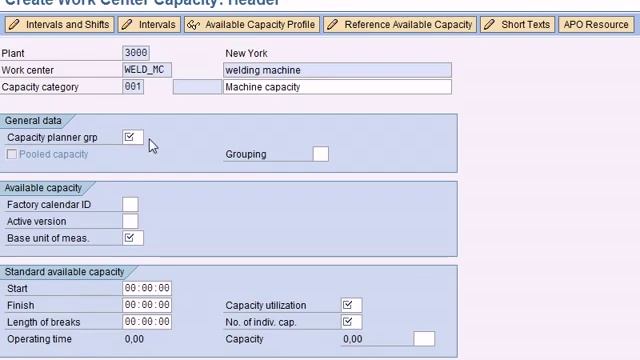
Task: Click the Base unit of meas. field
Action: click(x=133, y=238)
